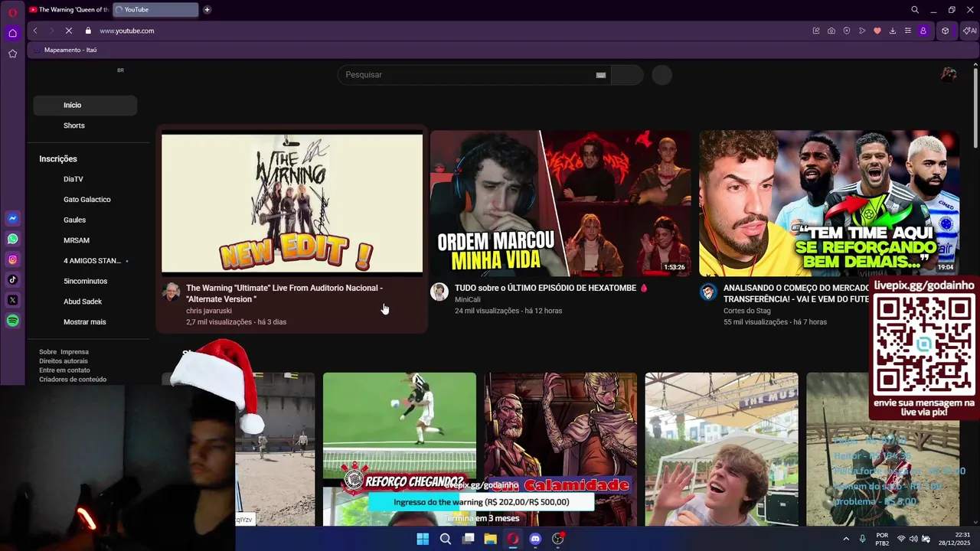The width and height of the screenshot is (980, 551).
Task: Open the Abud Sadek subscription
Action: coord(83,302)
